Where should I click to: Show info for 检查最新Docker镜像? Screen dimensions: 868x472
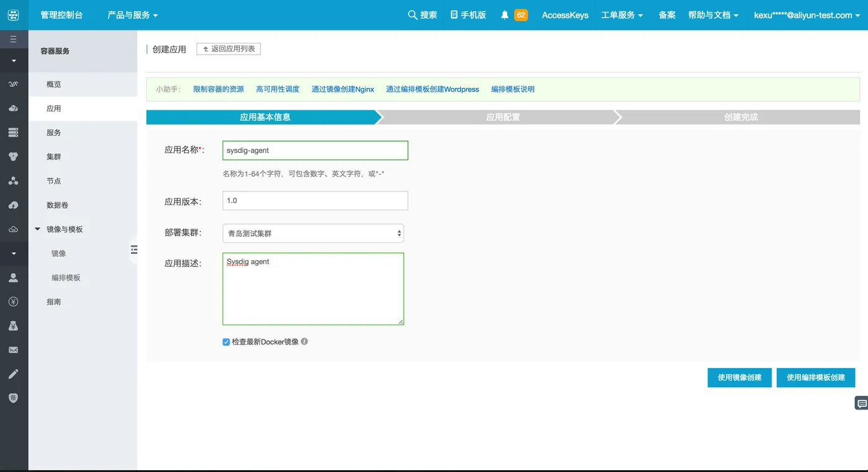(x=304, y=341)
